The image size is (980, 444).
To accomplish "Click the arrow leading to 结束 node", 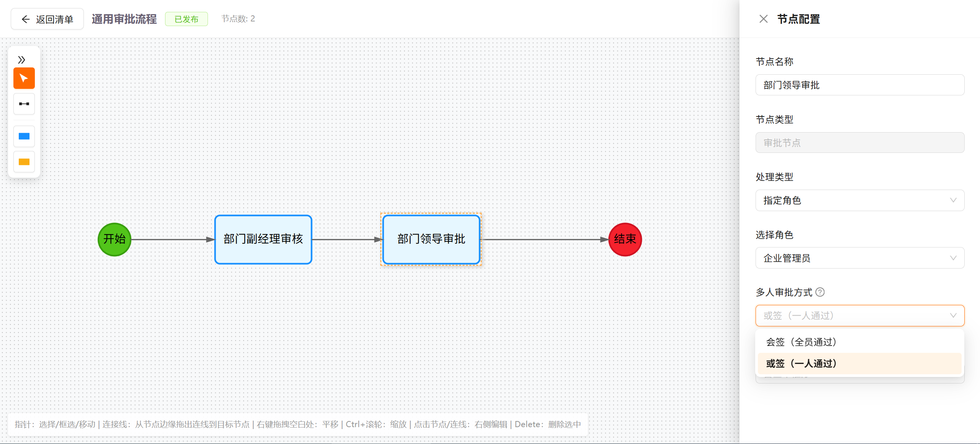I will [x=544, y=240].
